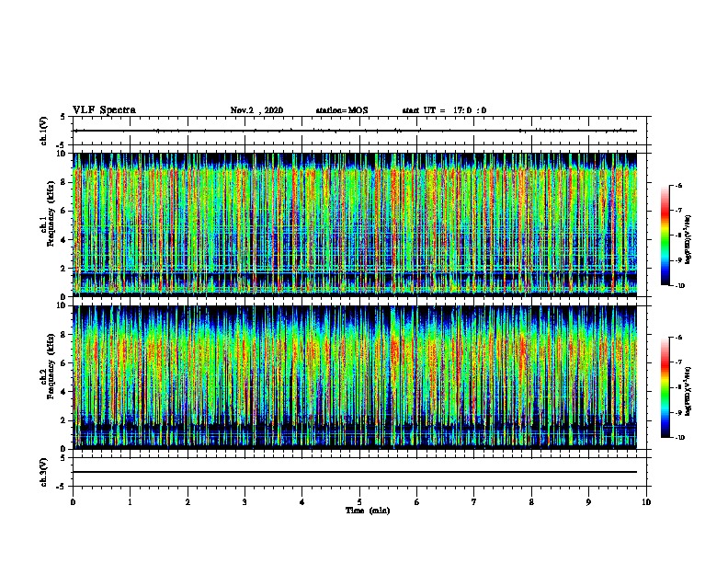Click the ch.1 spectrogram color bar
The image size is (728, 563).
click(x=665, y=236)
